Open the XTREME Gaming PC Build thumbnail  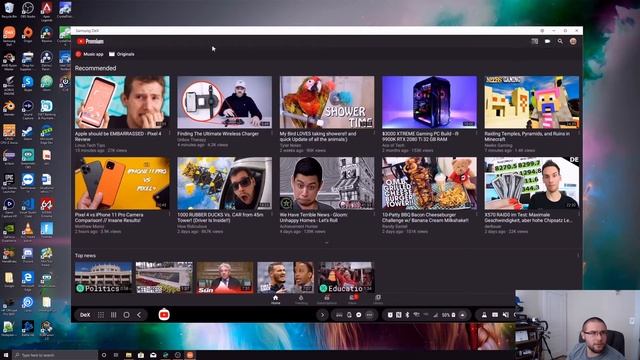tap(429, 102)
